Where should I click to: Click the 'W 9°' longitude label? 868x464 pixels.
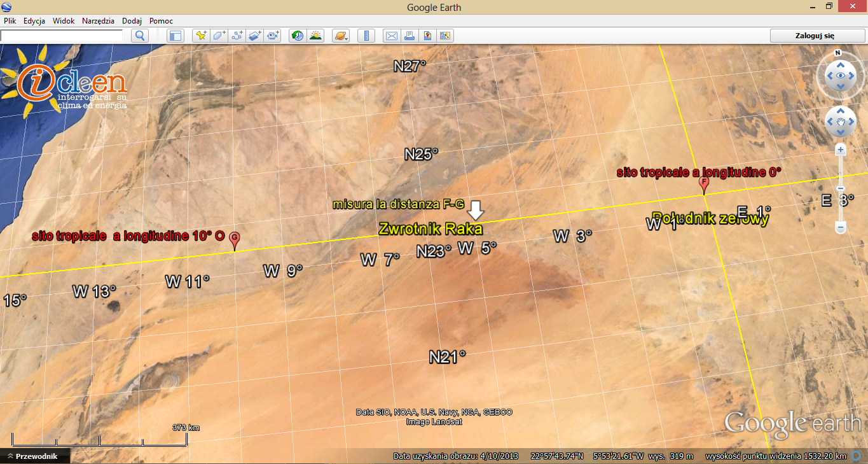click(x=283, y=271)
